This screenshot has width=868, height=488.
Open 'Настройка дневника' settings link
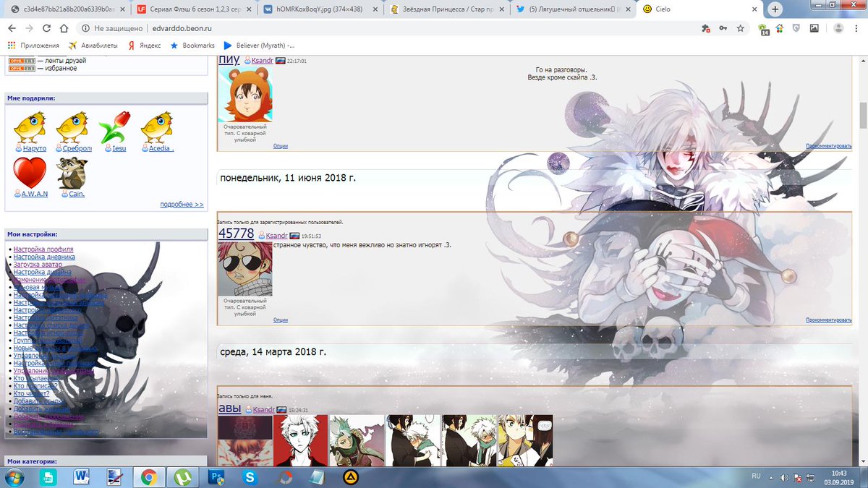tap(44, 257)
